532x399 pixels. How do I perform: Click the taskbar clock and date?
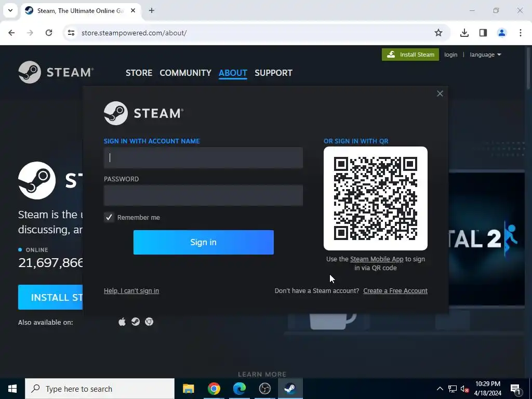point(487,389)
